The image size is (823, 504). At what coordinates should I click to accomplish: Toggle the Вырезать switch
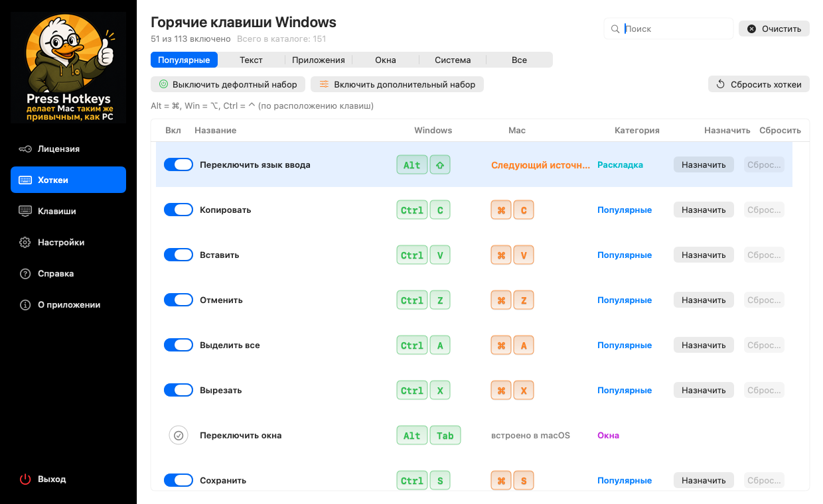(179, 390)
